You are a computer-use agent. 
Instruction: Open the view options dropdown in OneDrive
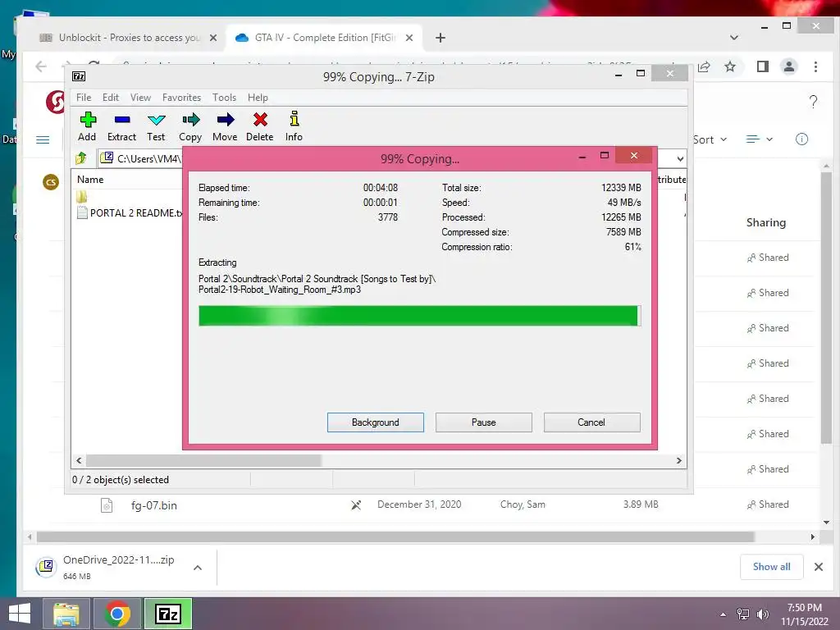[x=759, y=139]
